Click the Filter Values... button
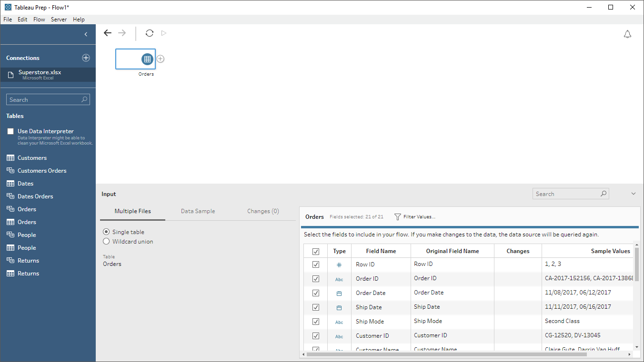Image resolution: width=644 pixels, height=362 pixels. pyautogui.click(x=415, y=217)
